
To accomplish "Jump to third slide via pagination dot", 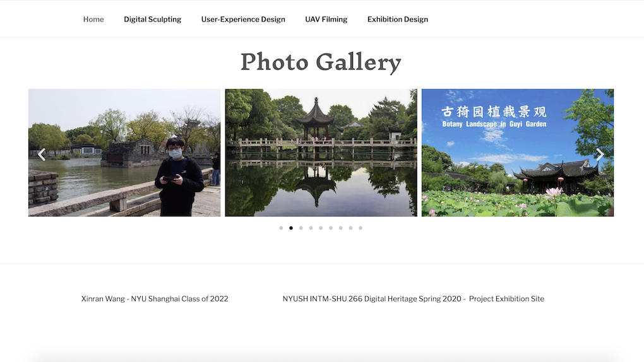I will (301, 228).
